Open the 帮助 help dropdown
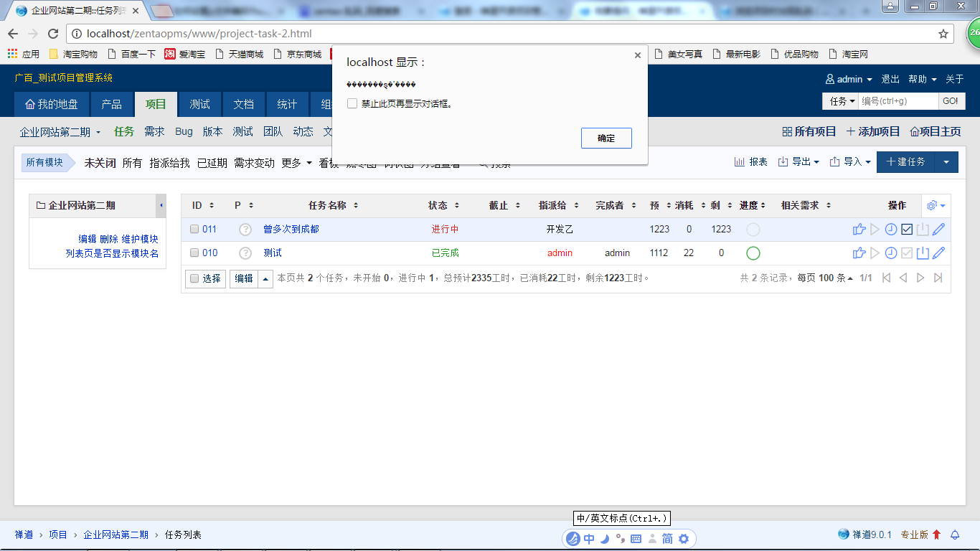The width and height of the screenshot is (980, 551). (x=923, y=79)
